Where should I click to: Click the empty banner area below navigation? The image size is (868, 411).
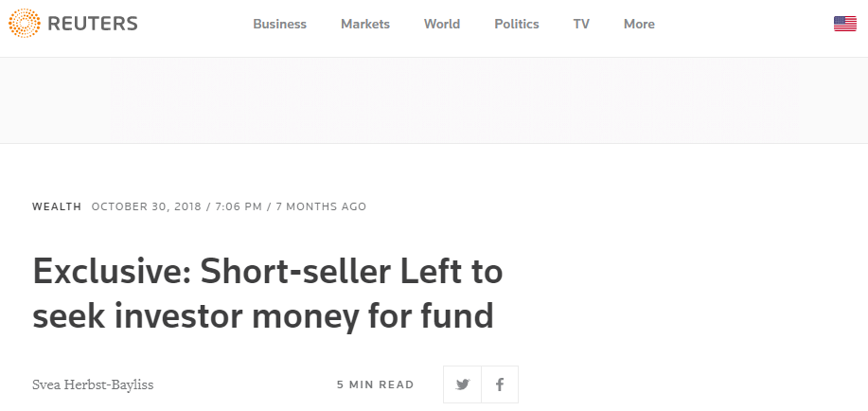434,99
